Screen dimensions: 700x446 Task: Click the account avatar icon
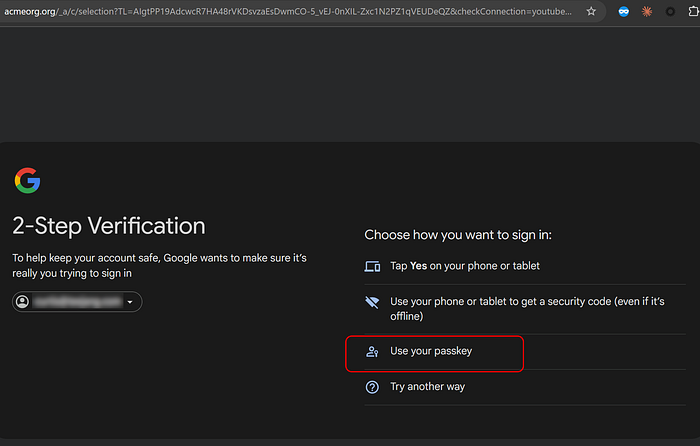(x=22, y=302)
